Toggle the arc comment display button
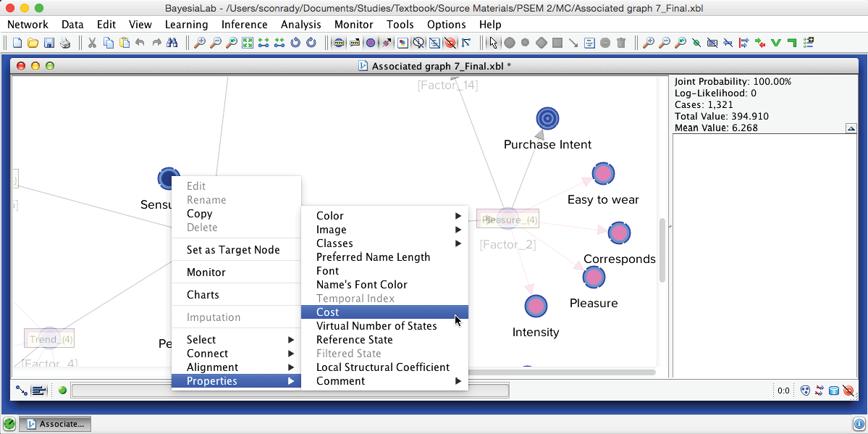This screenshot has width=868, height=434. [x=355, y=43]
